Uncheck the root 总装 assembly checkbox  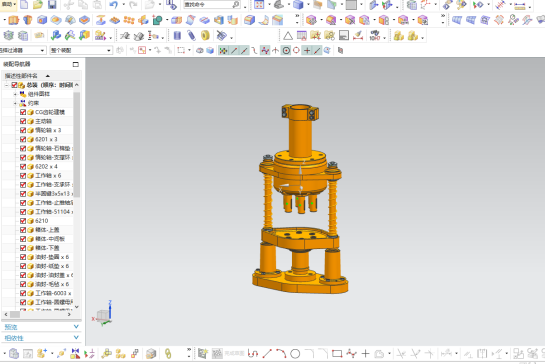(x=14, y=85)
